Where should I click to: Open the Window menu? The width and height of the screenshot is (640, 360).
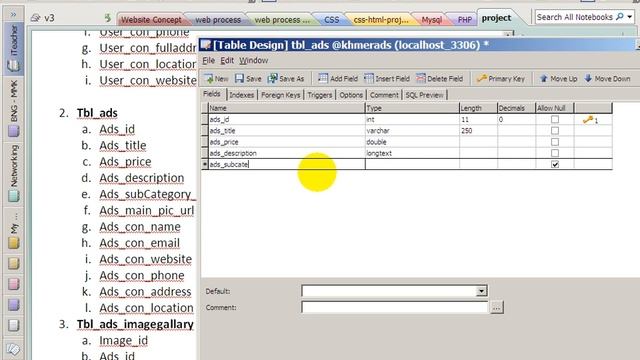tap(253, 60)
